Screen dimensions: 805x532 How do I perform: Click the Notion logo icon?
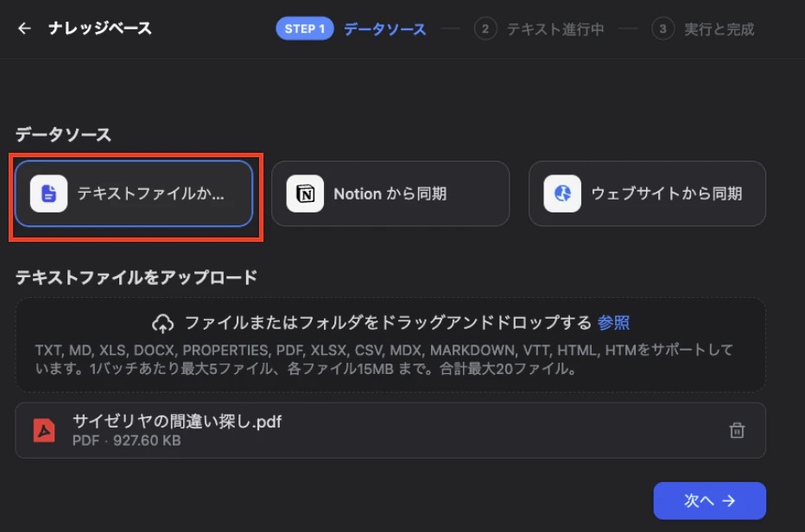[305, 193]
